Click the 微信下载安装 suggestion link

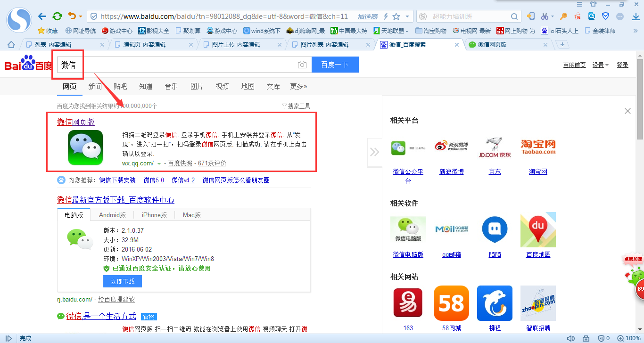click(117, 180)
